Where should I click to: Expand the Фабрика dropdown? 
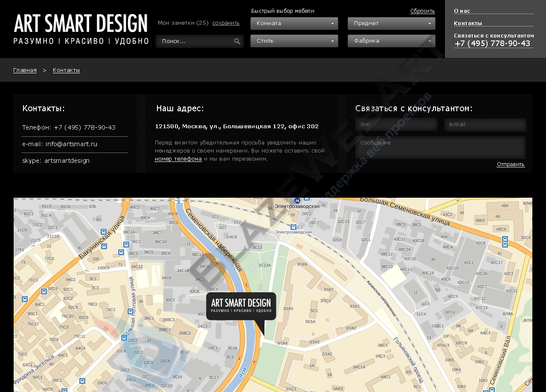(x=391, y=41)
